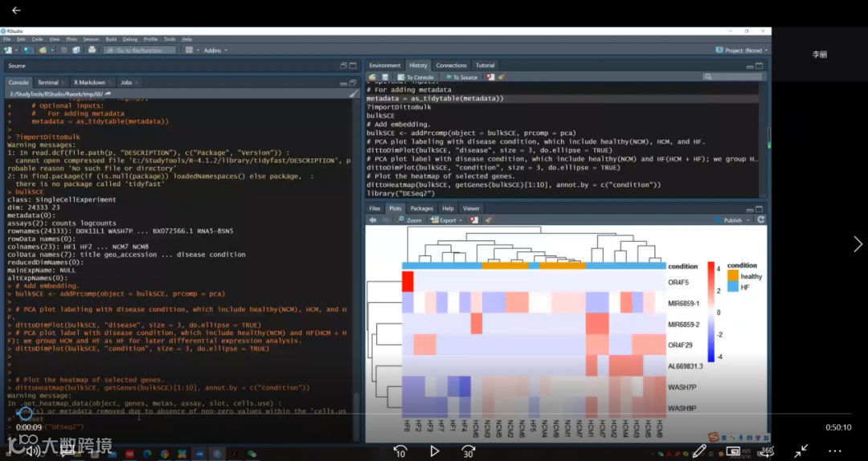
Task: Click the previous plot arrow
Action: pyautogui.click(x=373, y=220)
